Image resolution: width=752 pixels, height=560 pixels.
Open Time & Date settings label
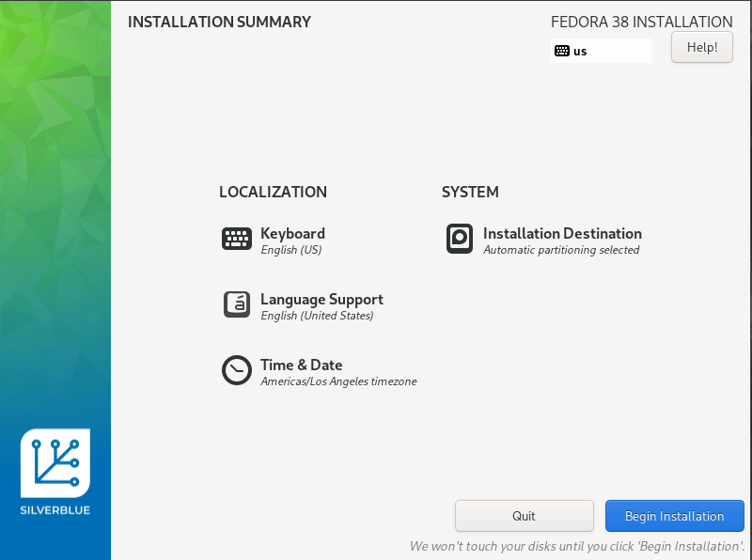[301, 365]
